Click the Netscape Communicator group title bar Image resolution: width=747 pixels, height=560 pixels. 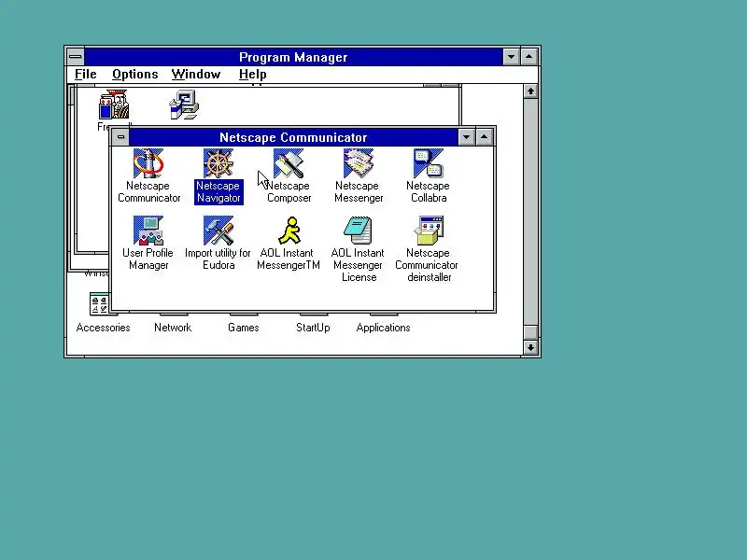click(293, 137)
